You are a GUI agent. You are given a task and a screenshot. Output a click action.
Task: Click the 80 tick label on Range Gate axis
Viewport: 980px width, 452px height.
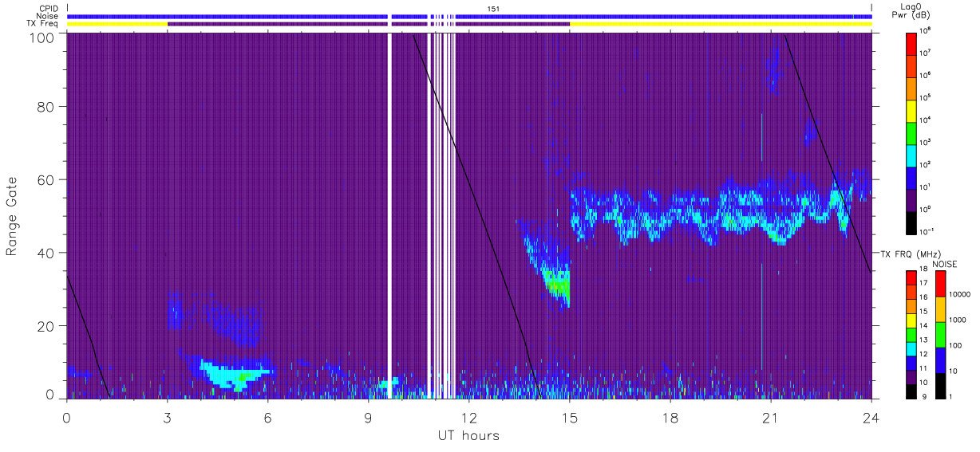tap(46, 107)
